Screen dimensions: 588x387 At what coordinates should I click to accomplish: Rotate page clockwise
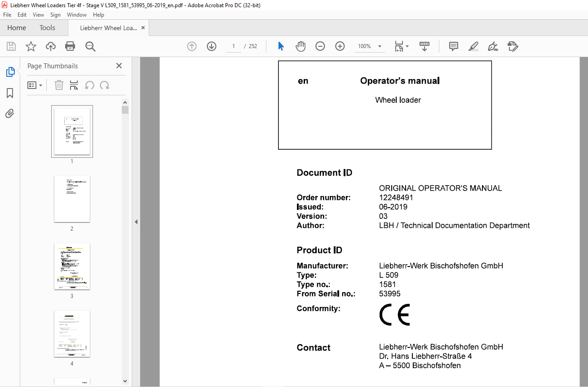(105, 85)
